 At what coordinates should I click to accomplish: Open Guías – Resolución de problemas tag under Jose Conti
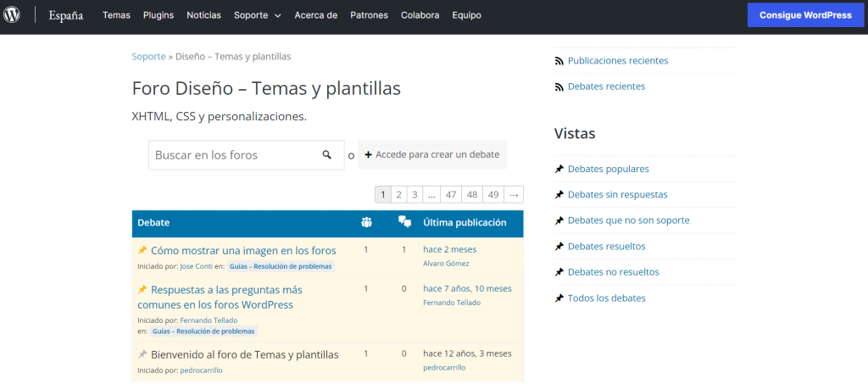pyautogui.click(x=280, y=266)
